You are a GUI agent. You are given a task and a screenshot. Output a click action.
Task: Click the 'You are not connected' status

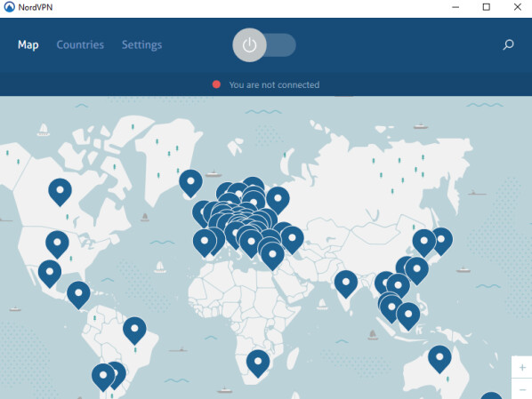pos(274,84)
